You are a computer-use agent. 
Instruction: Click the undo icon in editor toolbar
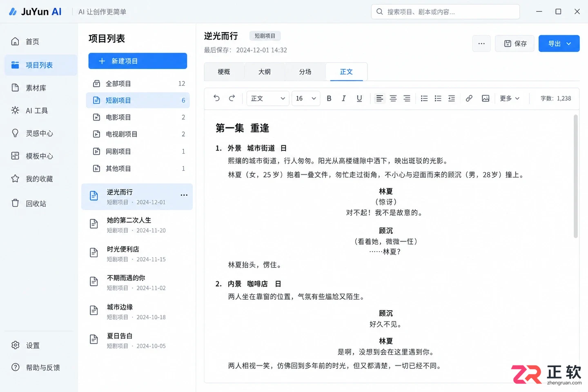click(x=216, y=98)
